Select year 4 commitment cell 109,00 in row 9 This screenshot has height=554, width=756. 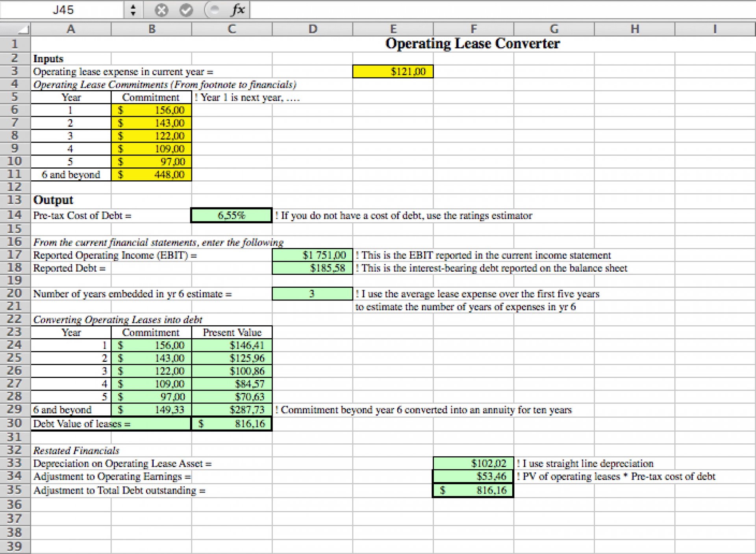click(x=152, y=149)
